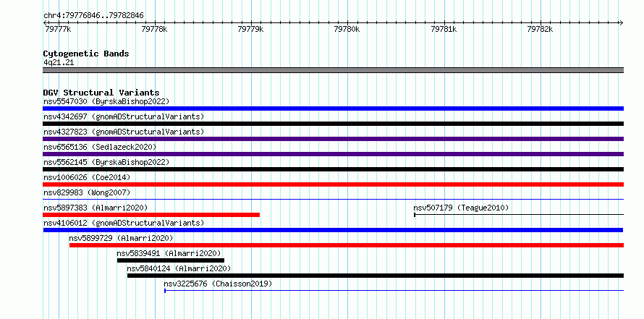Select the black bar under nsv4342697
Image resolution: width=644 pixels, height=319 pixels.
(x=333, y=124)
